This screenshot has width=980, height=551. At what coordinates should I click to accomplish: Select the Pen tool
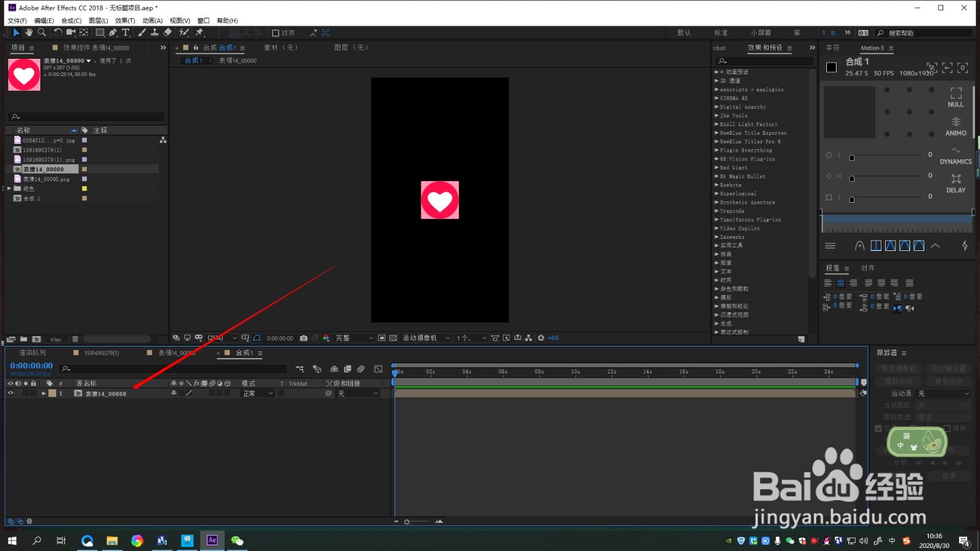[x=113, y=32]
